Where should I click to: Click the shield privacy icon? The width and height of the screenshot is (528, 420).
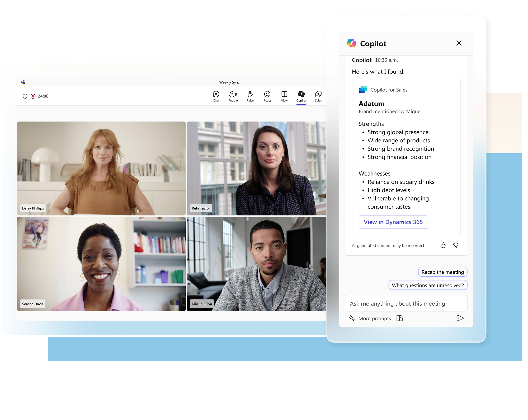pos(25,96)
